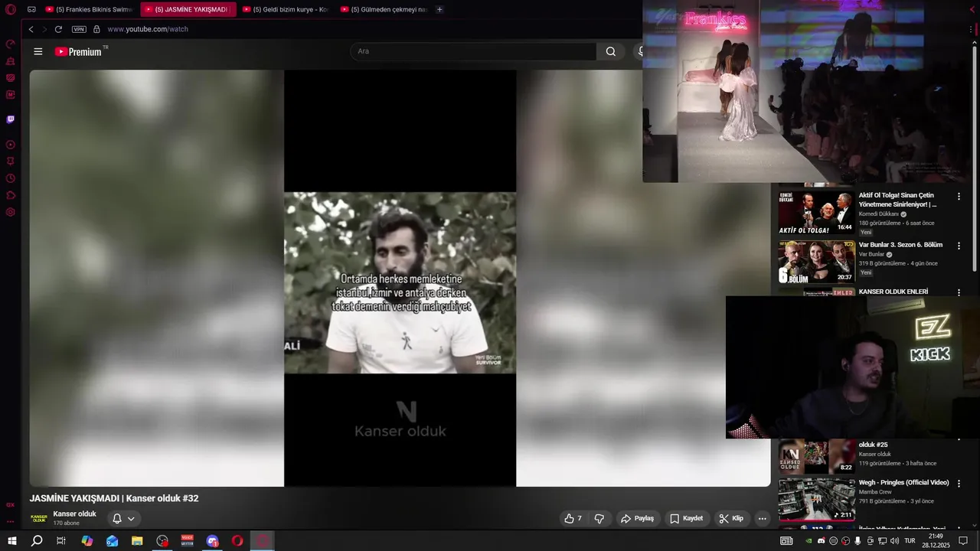Open the Player sidebar icon
This screenshot has height=551, width=980.
click(x=11, y=145)
